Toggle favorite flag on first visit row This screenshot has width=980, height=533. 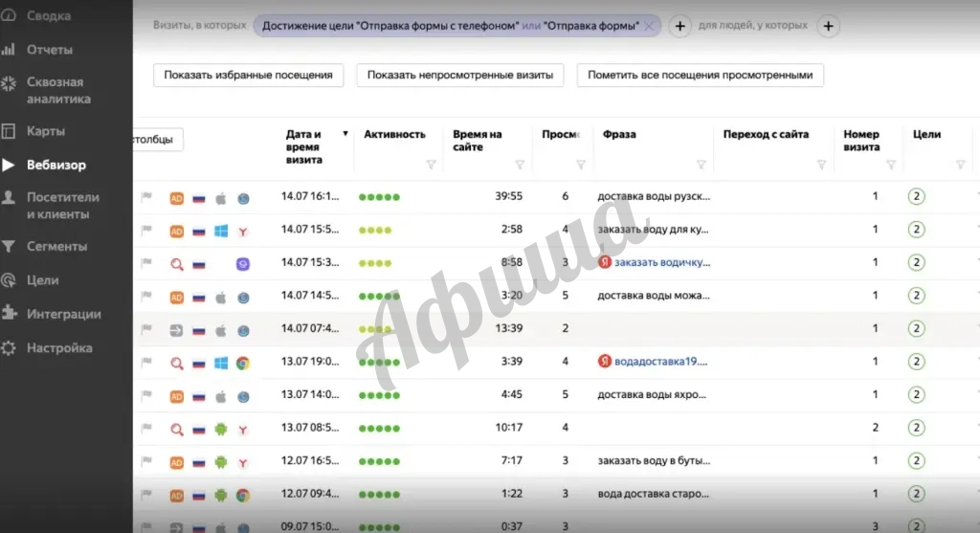[147, 198]
